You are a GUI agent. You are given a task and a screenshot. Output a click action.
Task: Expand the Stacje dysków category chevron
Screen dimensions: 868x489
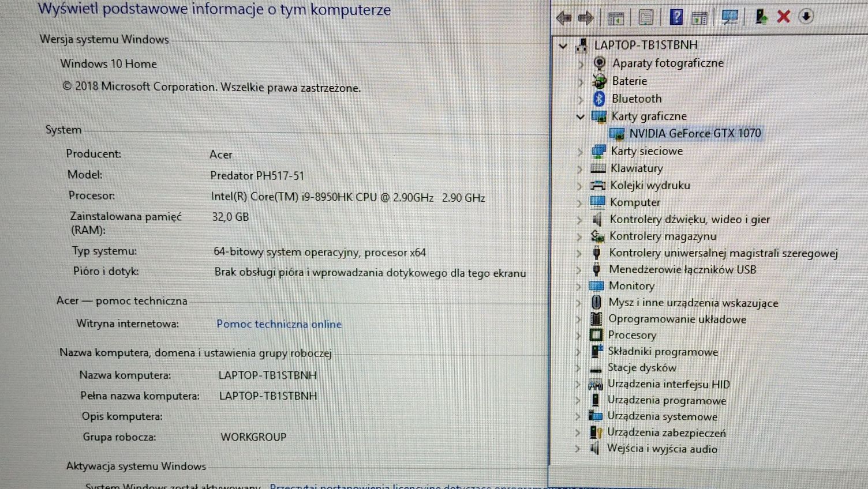[578, 368]
